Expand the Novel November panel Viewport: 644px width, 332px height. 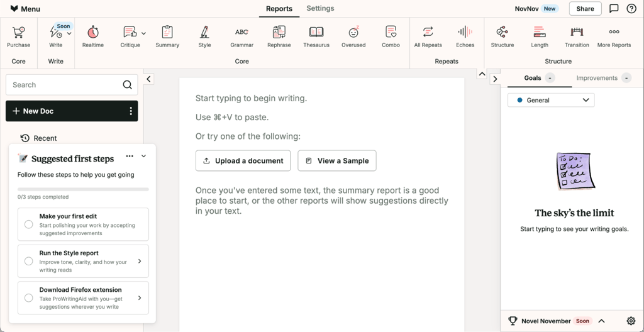[601, 321]
